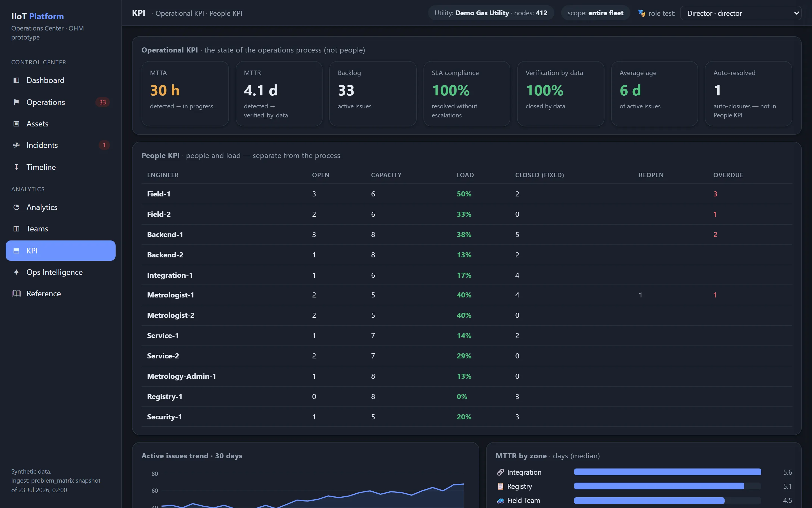This screenshot has width=812, height=508.
Task: Click the Integration MTTR bar
Action: (x=667, y=472)
